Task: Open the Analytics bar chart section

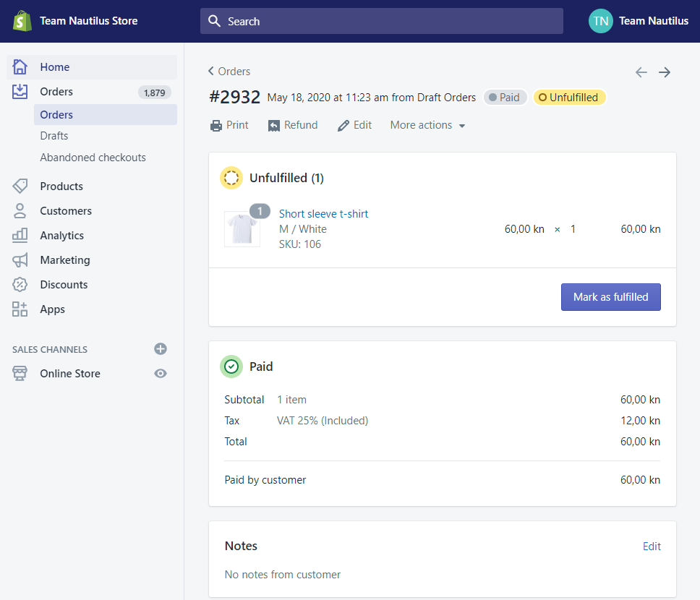Action: coord(61,236)
